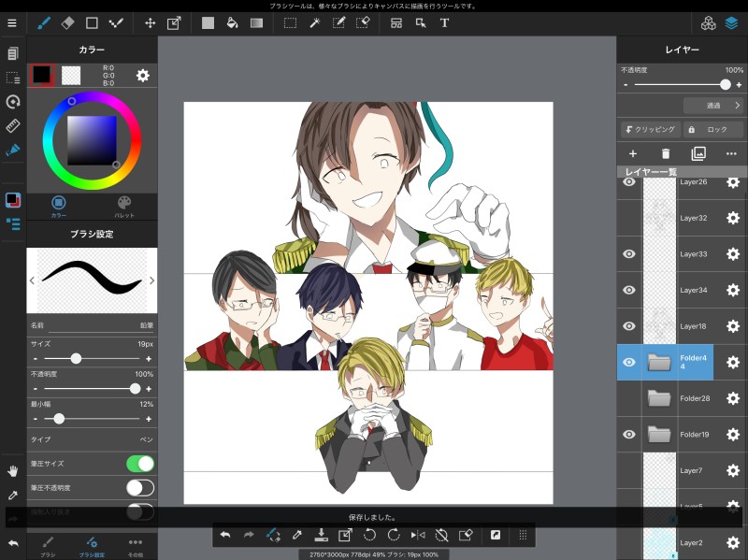Image resolution: width=748 pixels, height=560 pixels.
Task: Go to previous brush preview arrow
Action: (x=32, y=280)
